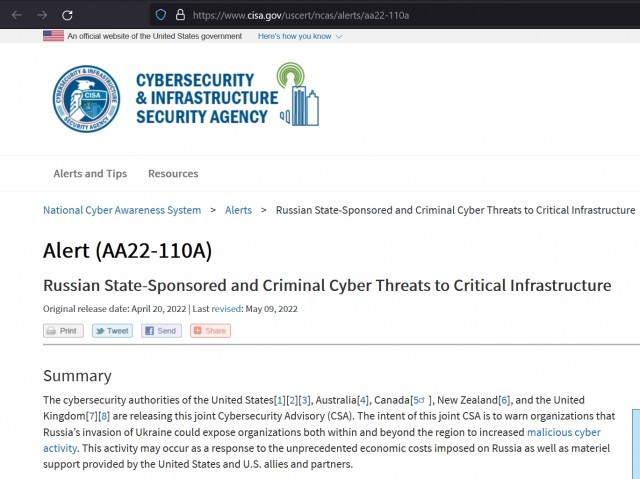Open reference link [1]

tap(280, 400)
